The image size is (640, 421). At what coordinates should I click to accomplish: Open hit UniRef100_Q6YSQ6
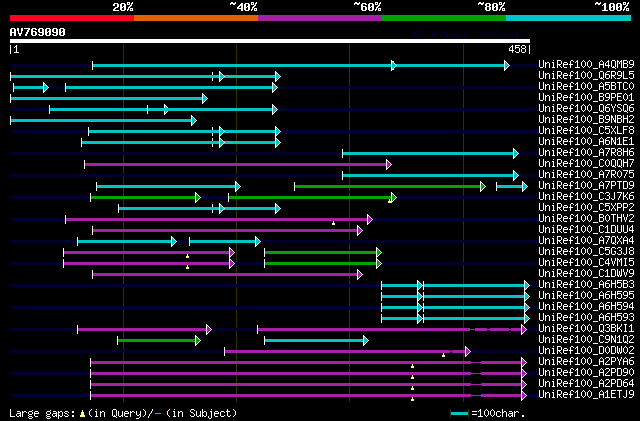tap(586, 109)
